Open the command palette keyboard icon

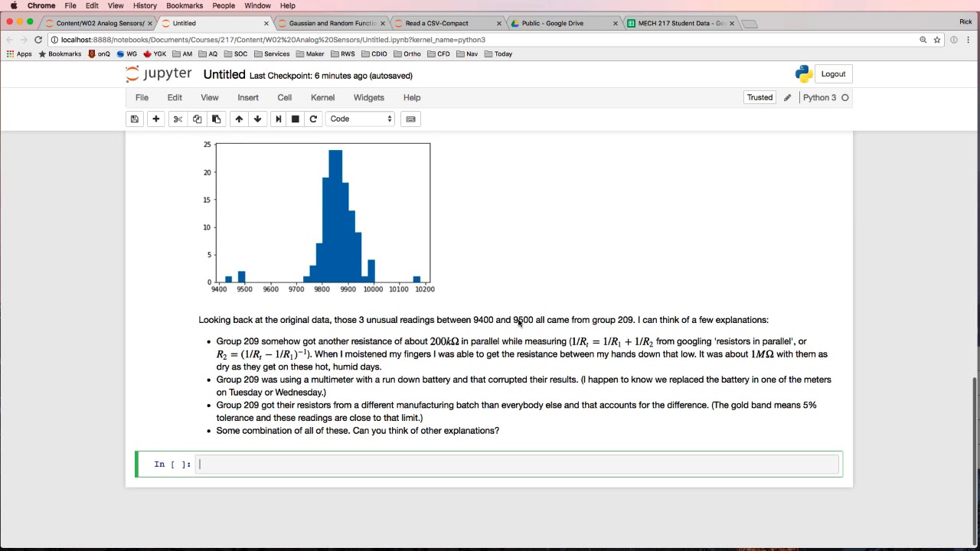coord(410,119)
